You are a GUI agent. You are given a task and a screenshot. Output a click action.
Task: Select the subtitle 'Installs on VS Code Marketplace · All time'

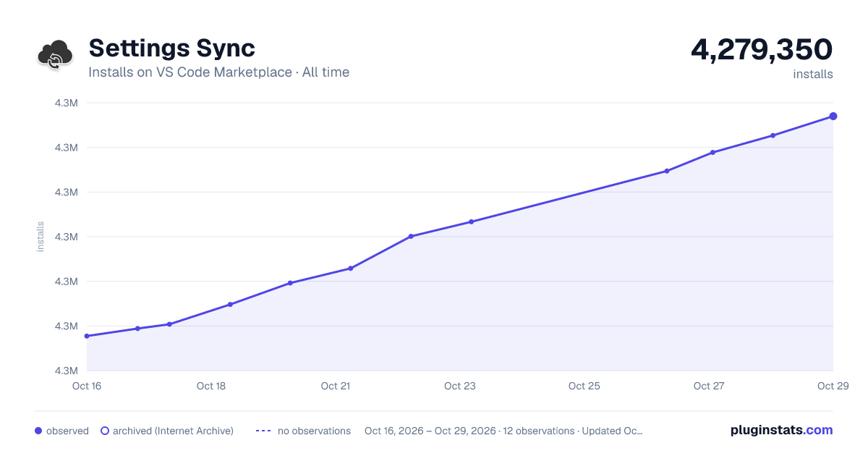tap(218, 72)
